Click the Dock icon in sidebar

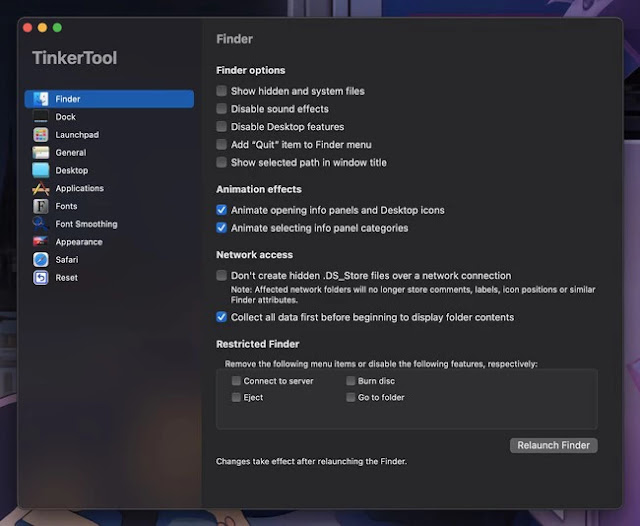41,117
